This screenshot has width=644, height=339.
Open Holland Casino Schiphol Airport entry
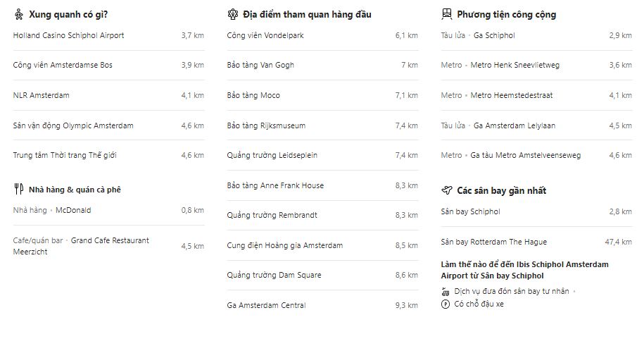(68, 35)
